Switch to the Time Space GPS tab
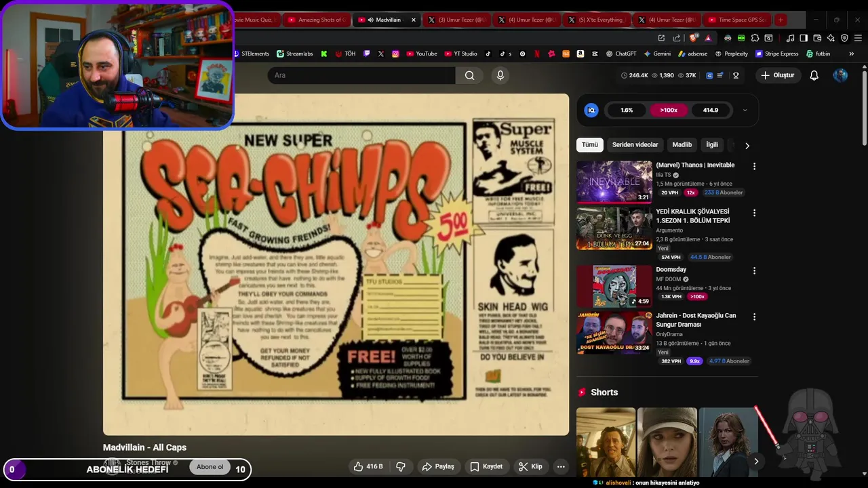Screen dimensions: 868x488 click(x=736, y=20)
